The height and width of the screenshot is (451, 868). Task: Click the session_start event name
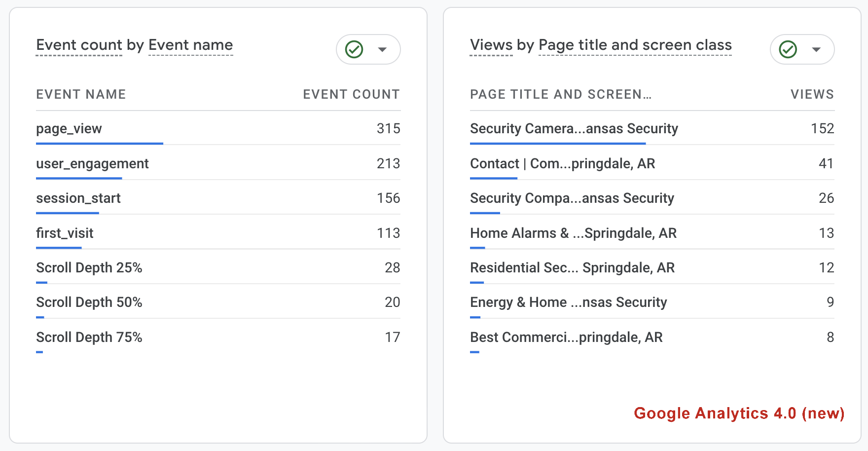(x=78, y=198)
